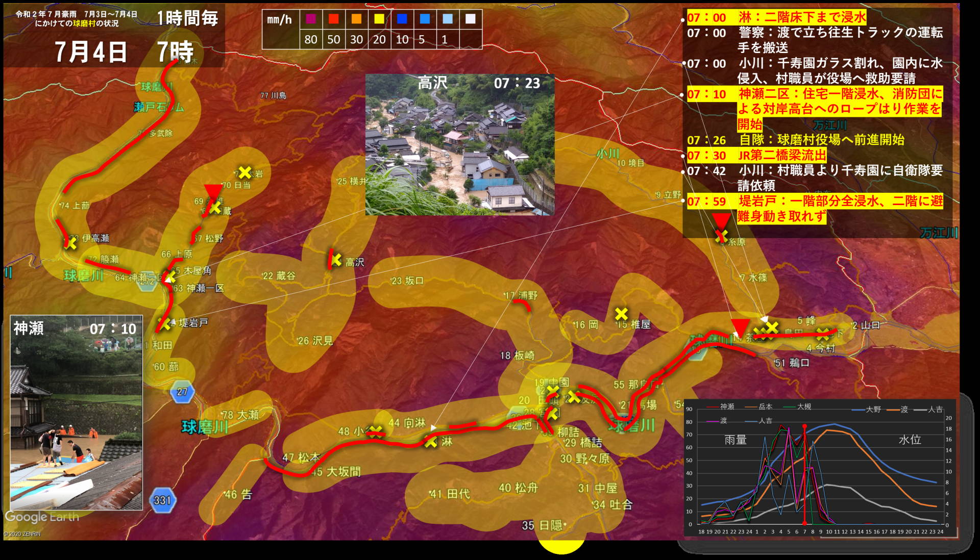The width and height of the screenshot is (980, 560).
Task: Click the 7 水篠 place label
Action: point(753,277)
